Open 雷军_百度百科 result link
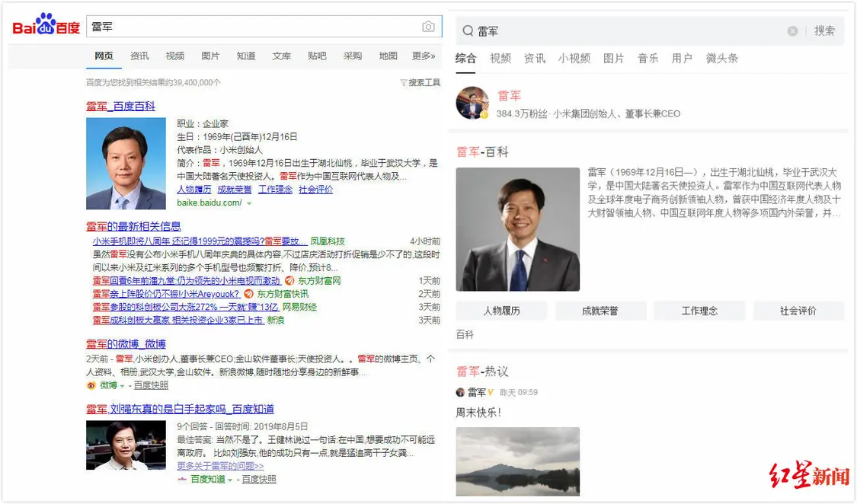The image size is (857, 504). (121, 107)
